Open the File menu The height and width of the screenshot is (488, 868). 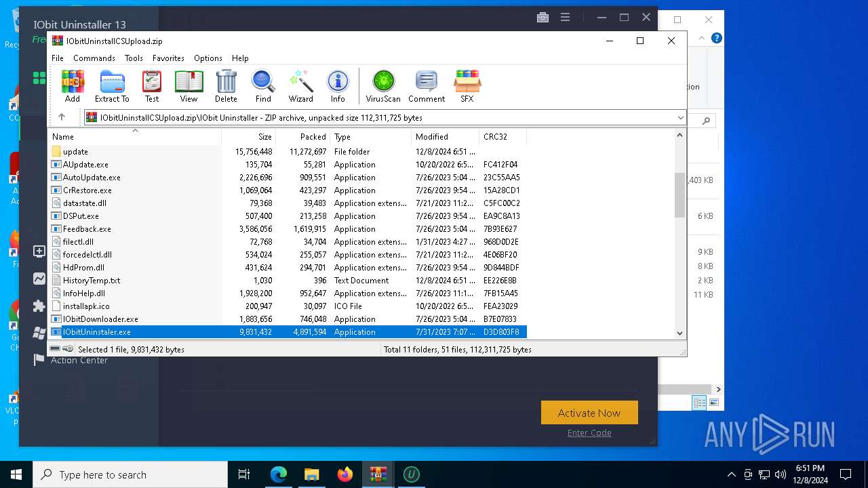58,58
